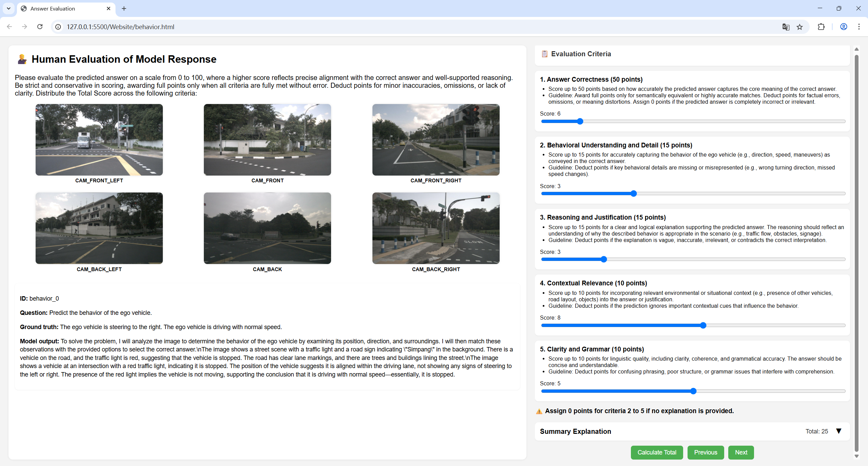Viewport: 868px width, 466px height.
Task: Open the translate page icon
Action: click(786, 27)
